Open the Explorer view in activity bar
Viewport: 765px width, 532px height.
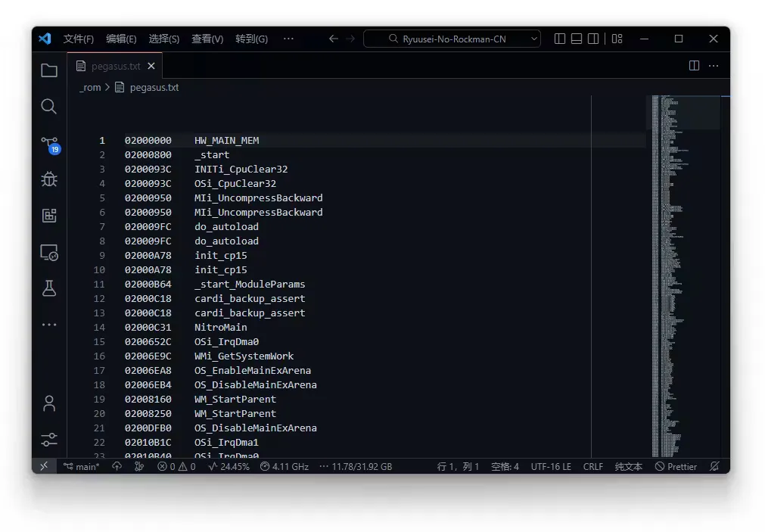[49, 70]
